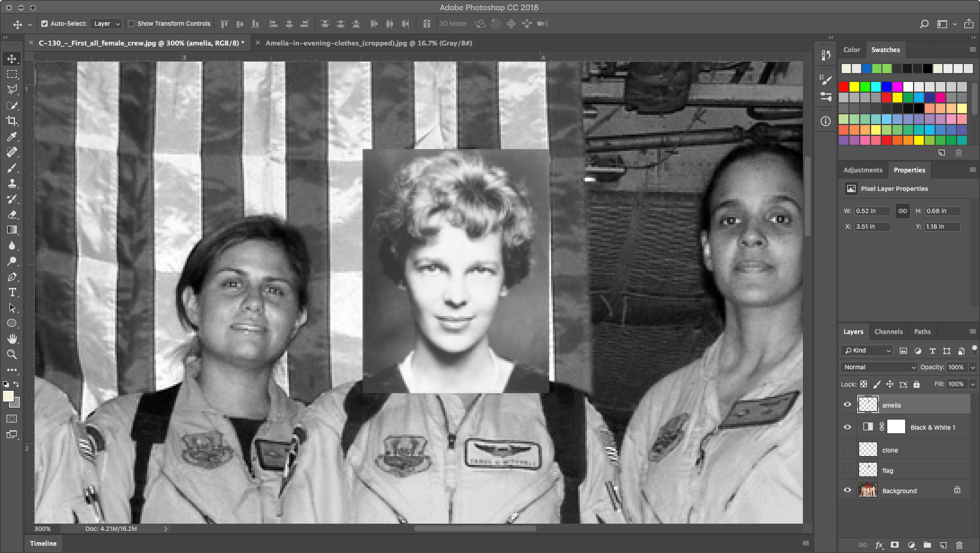
Task: Open the Adjustments panel tab
Action: click(863, 170)
